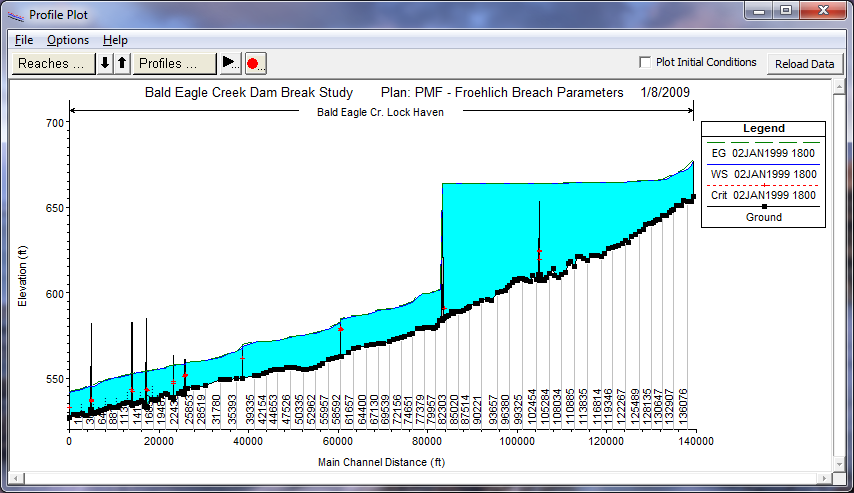Viewport: 854px width, 493px height.
Task: Click the Ground entry in legend
Action: point(763,217)
